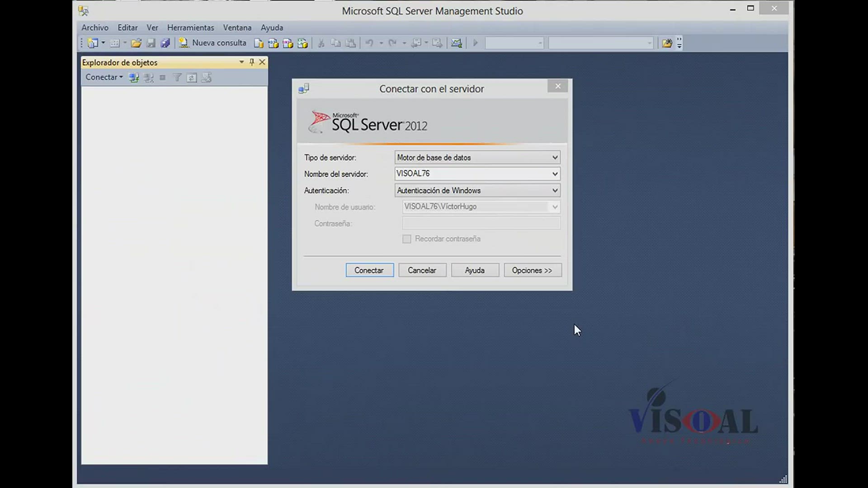Open the Ayuda menu
This screenshot has width=868, height=488.
tap(272, 28)
